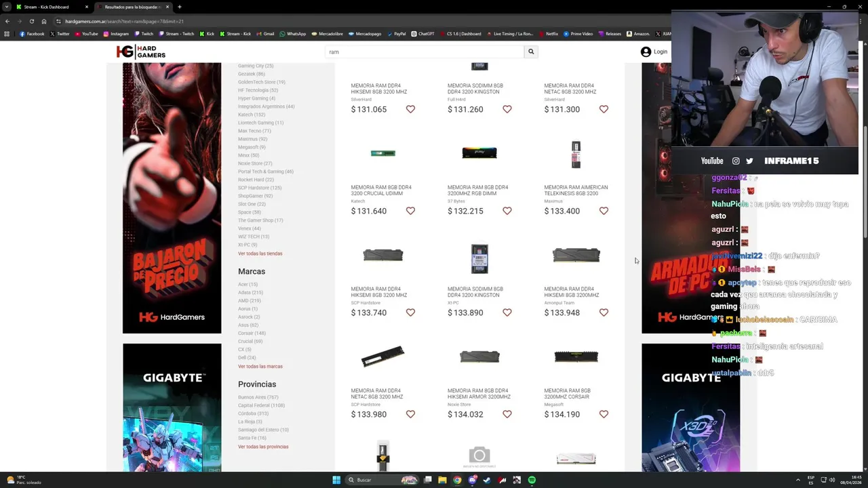Filter by province Córdoba (313)
The width and height of the screenshot is (868, 488).
[253, 413]
